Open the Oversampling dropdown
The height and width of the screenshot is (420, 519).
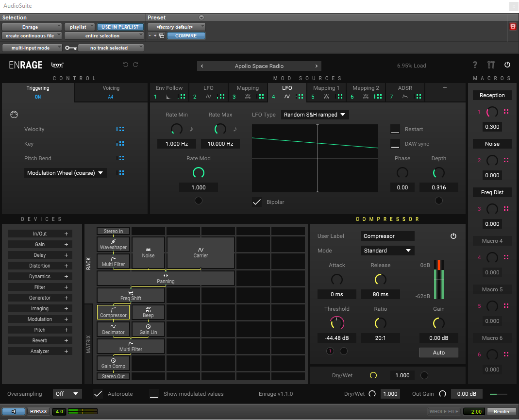67,394
